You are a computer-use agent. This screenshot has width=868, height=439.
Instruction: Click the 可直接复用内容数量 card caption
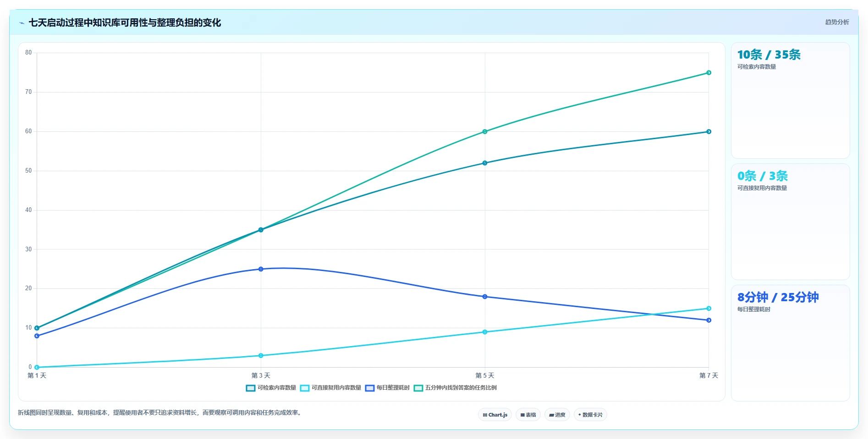[762, 188]
